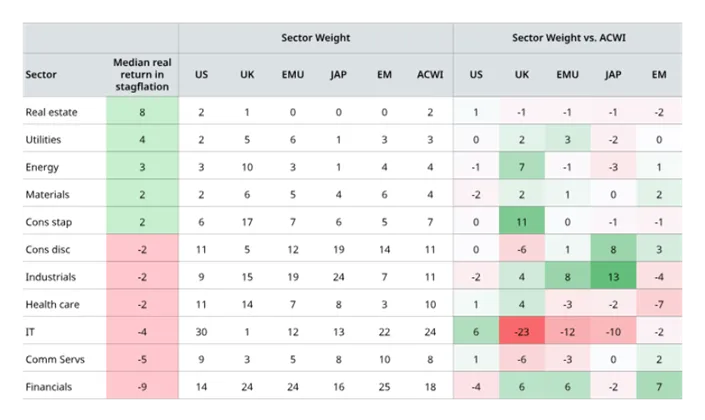Click the Industrials sector label
The height and width of the screenshot is (420, 705).
coord(50,277)
